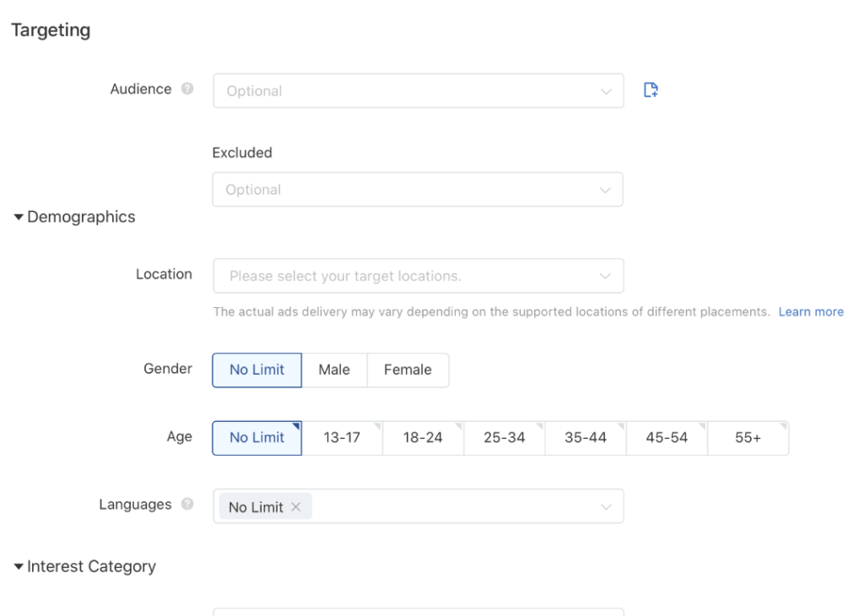Select the 13-17 age range
The width and height of the screenshot is (864, 616).
[x=342, y=437]
